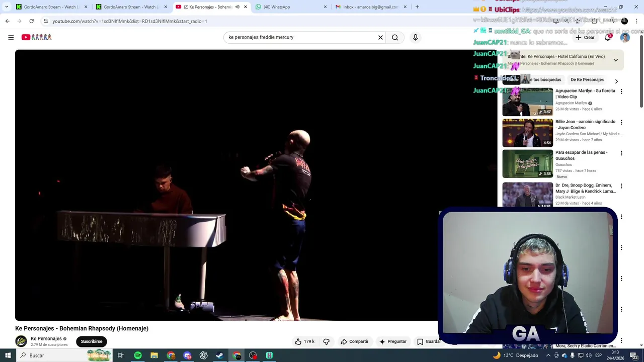Image resolution: width=644 pixels, height=362 pixels.
Task: Click the browser address bar URL
Action: click(x=130, y=21)
